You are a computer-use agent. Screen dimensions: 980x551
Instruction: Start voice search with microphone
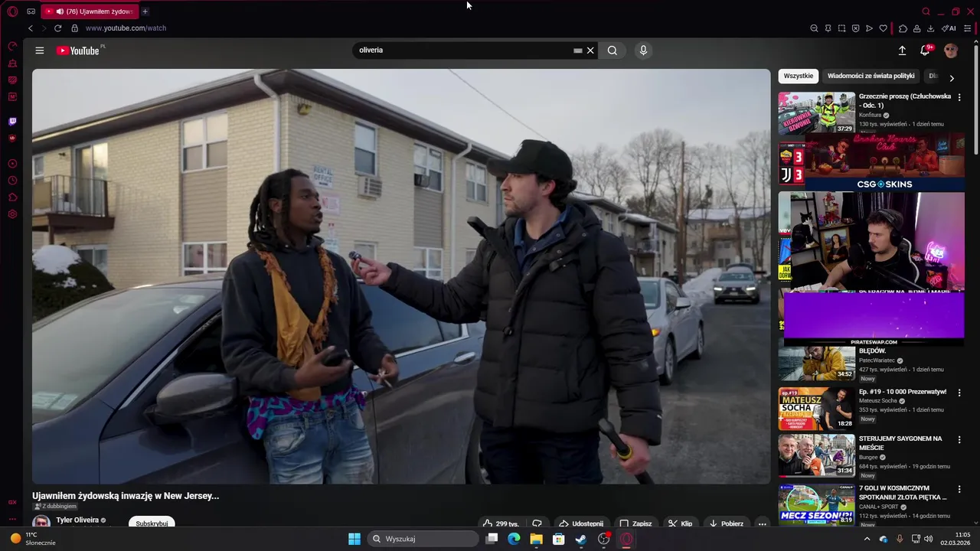point(643,51)
